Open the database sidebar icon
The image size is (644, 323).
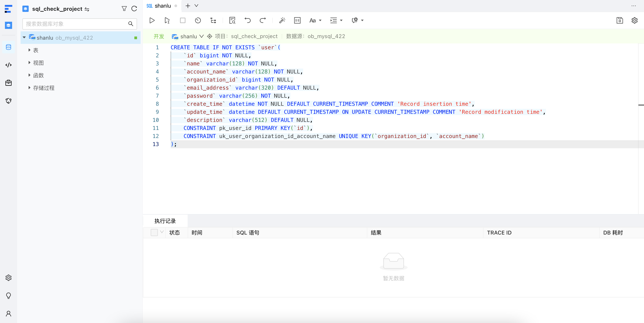pos(9,47)
